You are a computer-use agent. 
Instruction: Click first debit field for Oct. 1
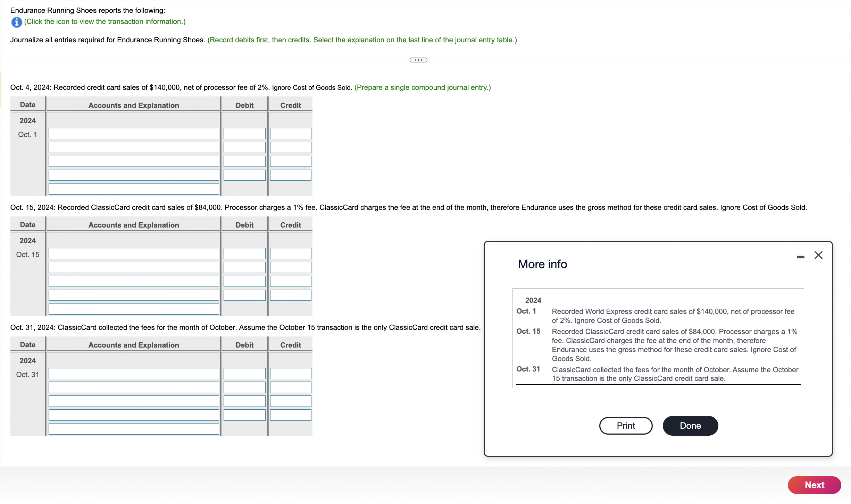pos(244,134)
